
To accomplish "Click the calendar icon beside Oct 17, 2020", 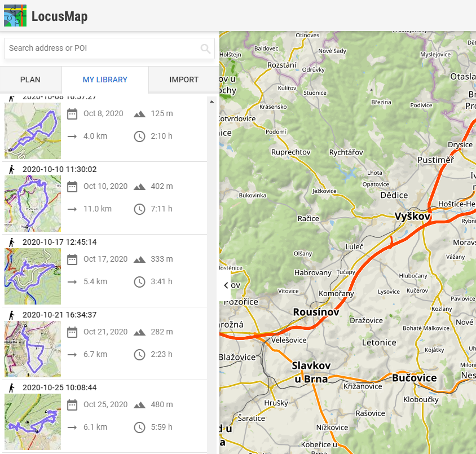I will (72, 259).
